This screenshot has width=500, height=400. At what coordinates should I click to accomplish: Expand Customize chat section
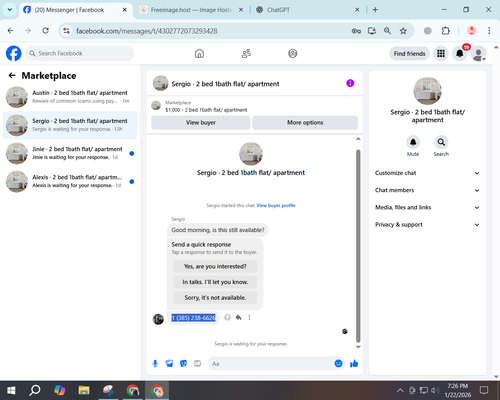(x=427, y=173)
